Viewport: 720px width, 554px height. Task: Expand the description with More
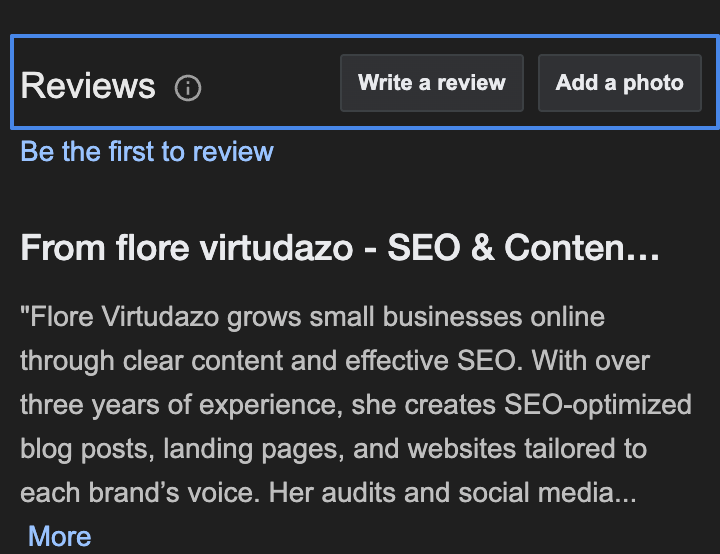coord(60,536)
